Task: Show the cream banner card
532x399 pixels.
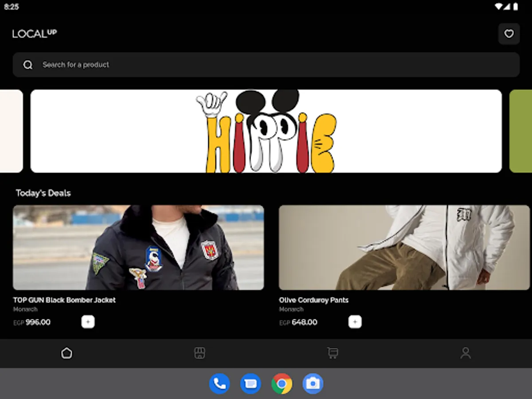Action: coord(12,131)
